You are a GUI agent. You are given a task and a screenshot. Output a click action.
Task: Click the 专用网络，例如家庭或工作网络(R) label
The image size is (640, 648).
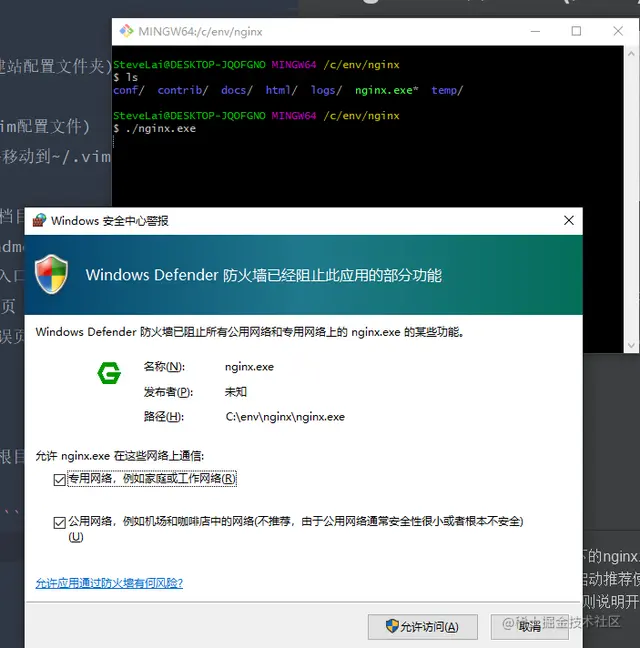pyautogui.click(x=152, y=479)
